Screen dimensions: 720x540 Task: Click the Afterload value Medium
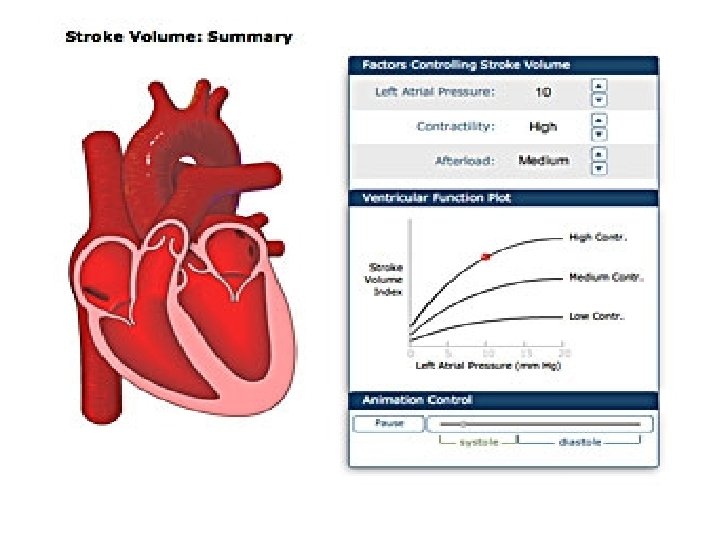(x=544, y=160)
